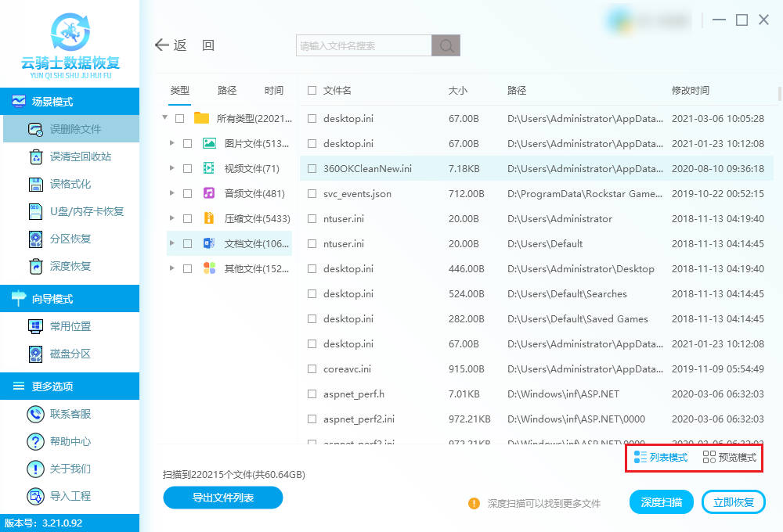Click the 深度恢复 icon

click(x=36, y=267)
